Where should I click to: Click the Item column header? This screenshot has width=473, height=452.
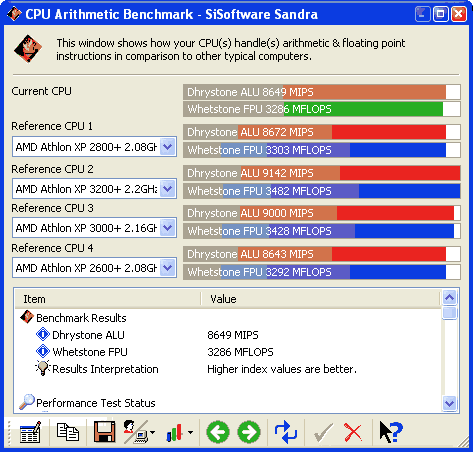(x=108, y=299)
